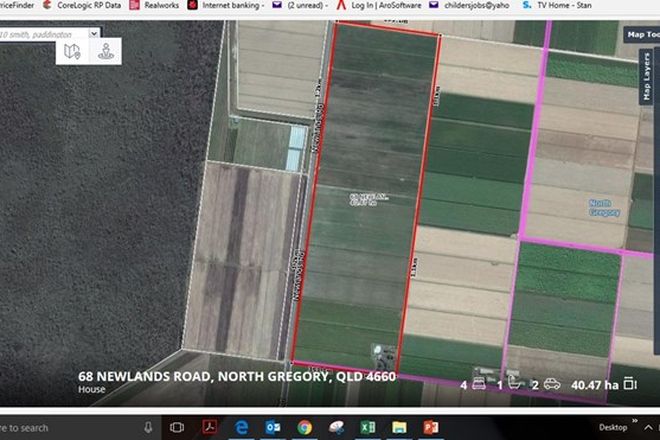Click the microphone icon in search box
The image size is (660, 440).
[148, 427]
